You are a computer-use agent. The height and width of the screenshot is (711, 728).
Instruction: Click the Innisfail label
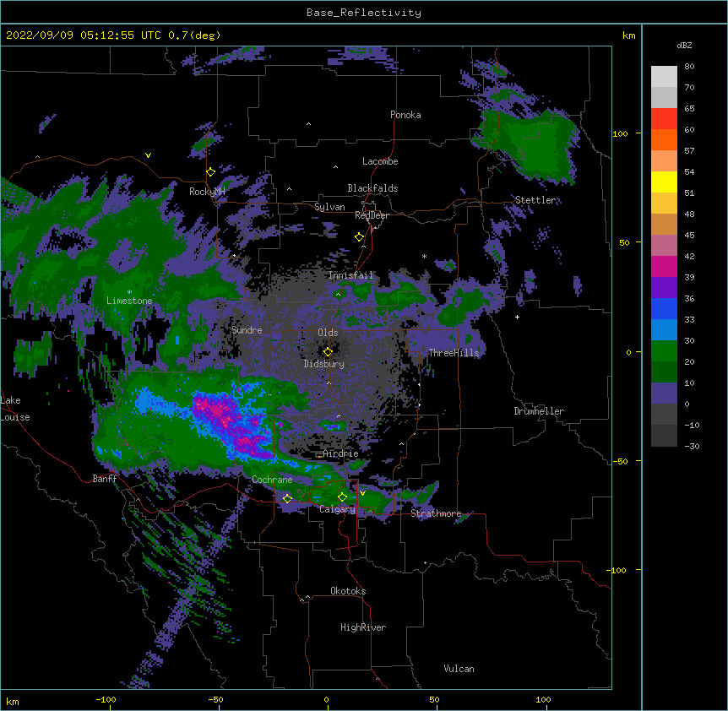click(350, 275)
